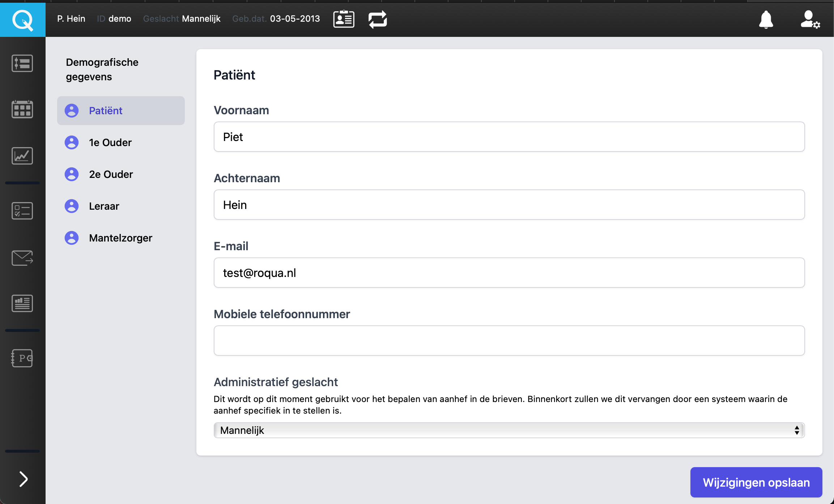Viewport: 834px width, 504px height.
Task: Open the results chart icon
Action: [22, 155]
